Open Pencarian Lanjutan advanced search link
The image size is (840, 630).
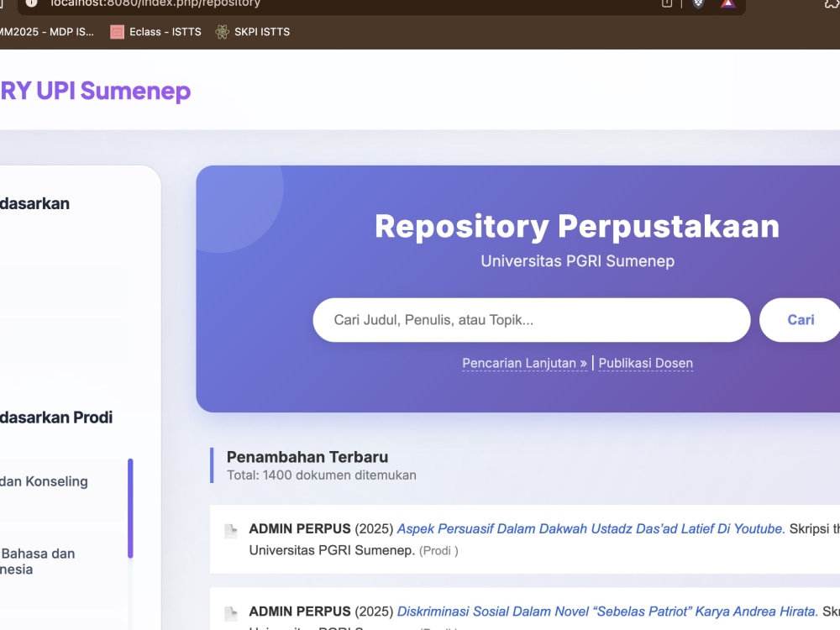tap(524, 363)
